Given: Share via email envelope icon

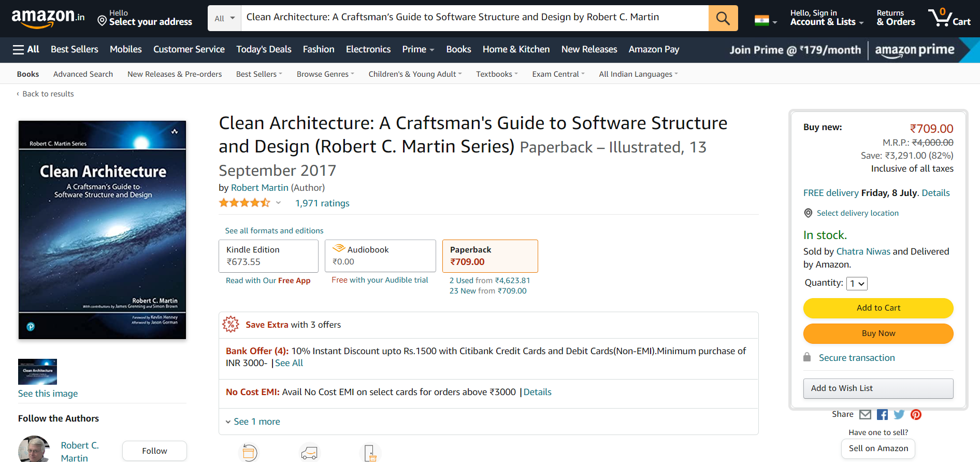Looking at the screenshot, I should (865, 414).
